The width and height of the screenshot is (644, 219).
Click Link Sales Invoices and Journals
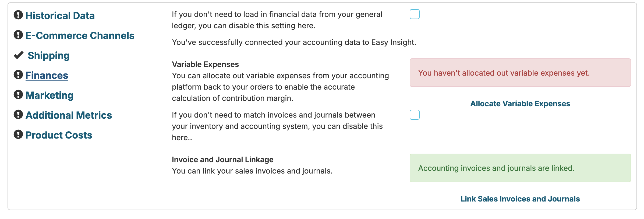pyautogui.click(x=520, y=199)
